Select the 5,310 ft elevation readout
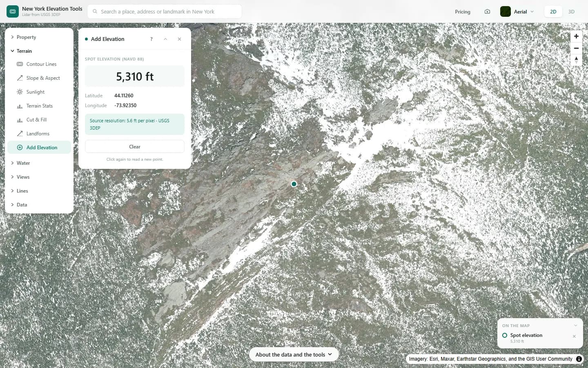 coord(135,76)
